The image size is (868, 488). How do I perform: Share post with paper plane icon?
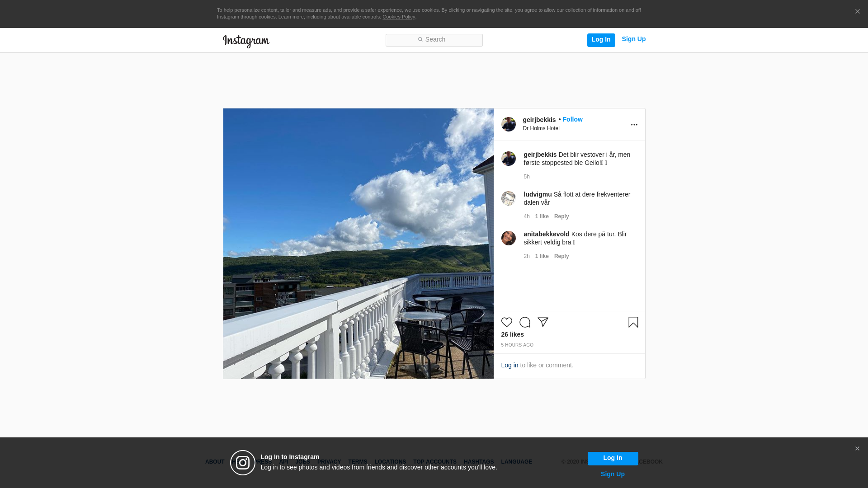click(542, 322)
